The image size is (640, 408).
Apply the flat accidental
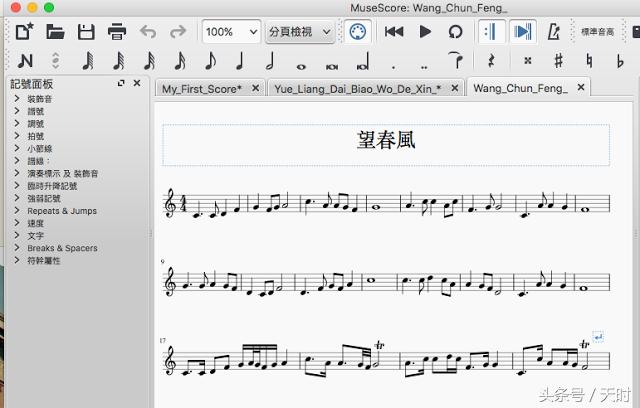coord(620,61)
